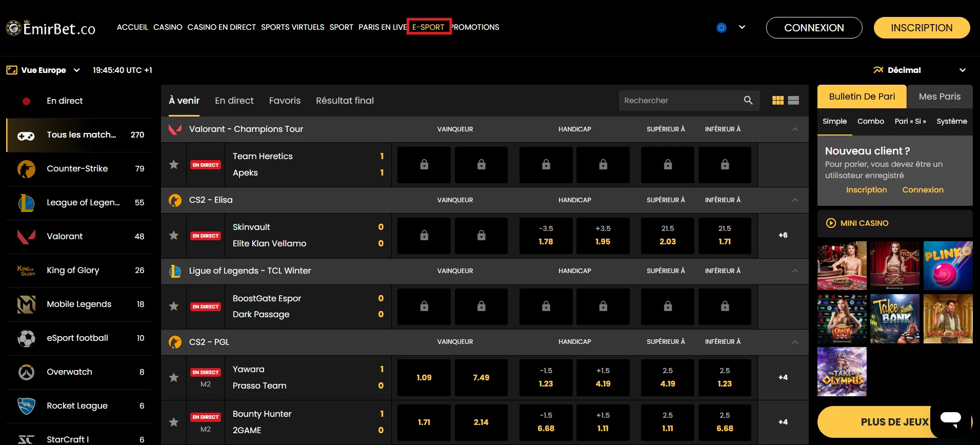Click the CS2 Elisa league icon

(x=175, y=200)
